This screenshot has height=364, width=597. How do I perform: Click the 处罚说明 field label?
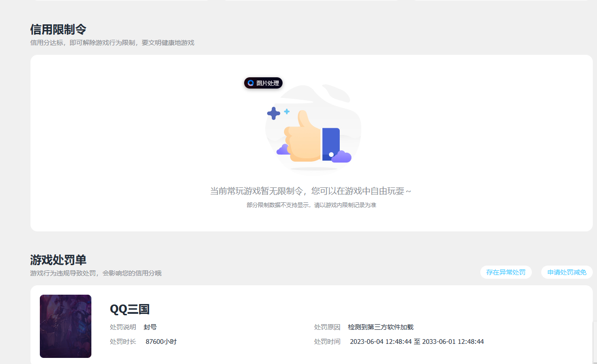click(123, 327)
